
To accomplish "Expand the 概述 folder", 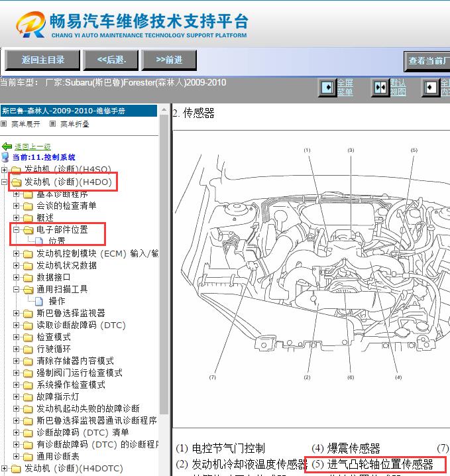I will [x=16, y=217].
